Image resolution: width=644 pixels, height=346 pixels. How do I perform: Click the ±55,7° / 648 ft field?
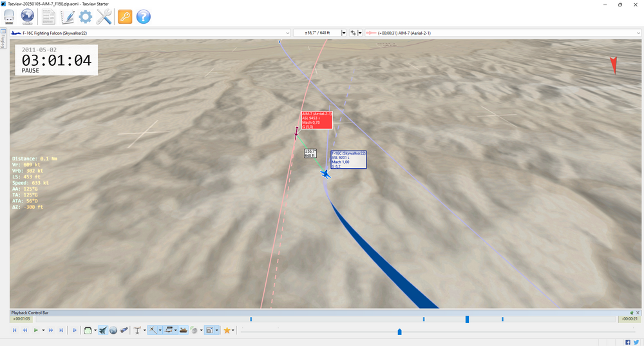point(317,33)
